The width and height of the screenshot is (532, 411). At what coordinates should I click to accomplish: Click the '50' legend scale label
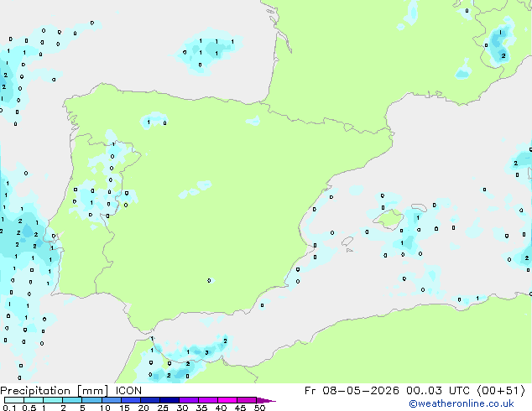pos(259,408)
